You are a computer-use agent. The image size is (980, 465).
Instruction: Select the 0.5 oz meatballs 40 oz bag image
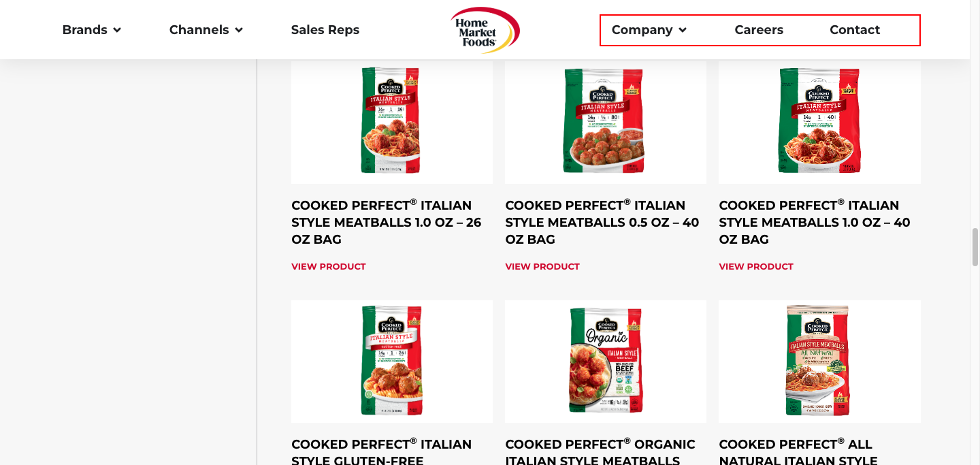605,121
